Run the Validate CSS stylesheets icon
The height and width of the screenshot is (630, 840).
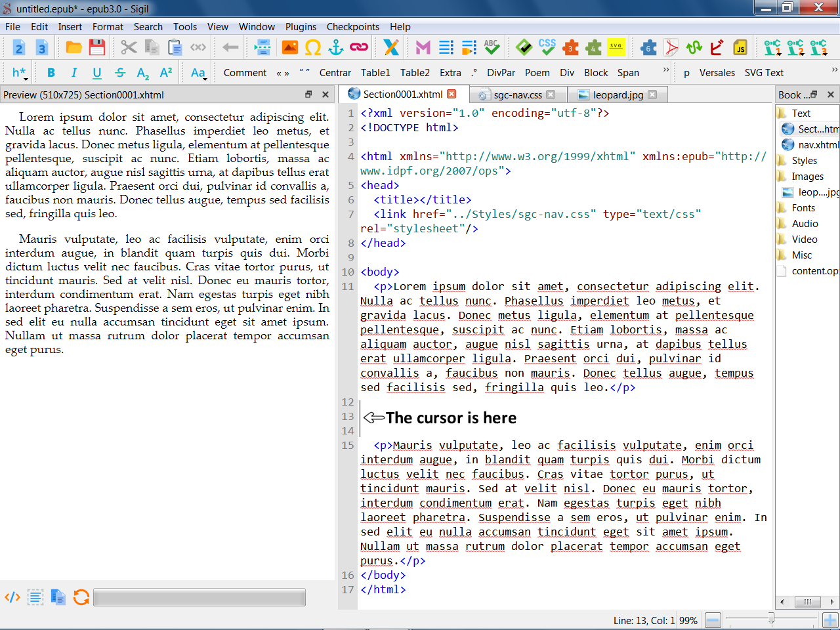(x=547, y=47)
